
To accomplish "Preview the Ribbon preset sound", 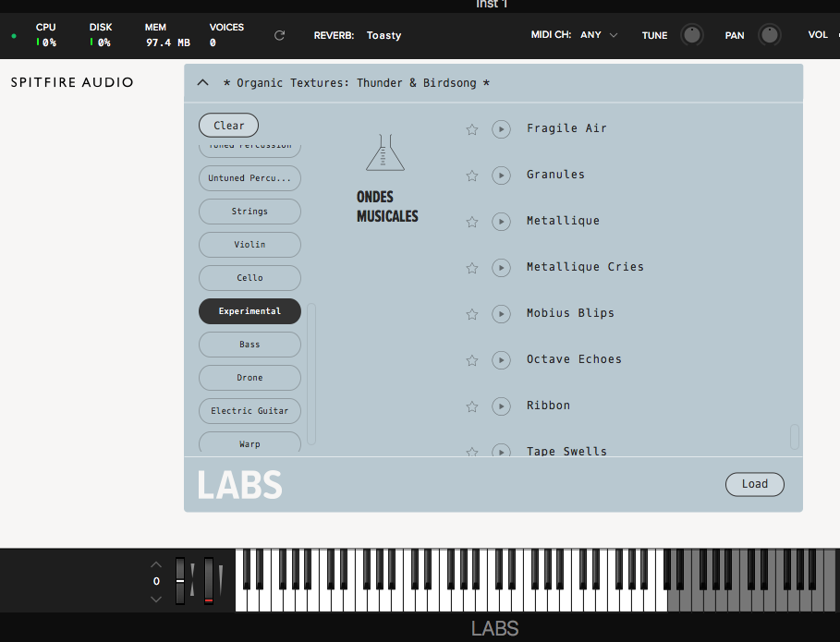I will pos(501,406).
